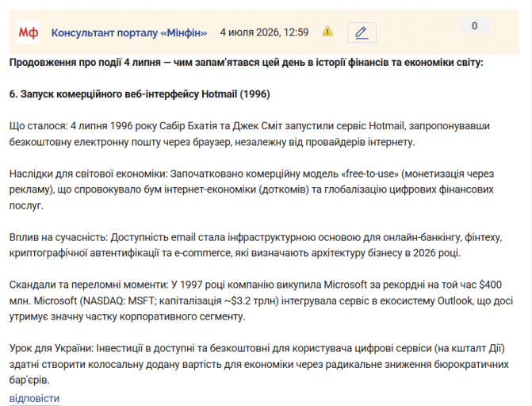Click the timestamp 4 июля 2026, 12:59
532x406 pixels.
click(x=264, y=33)
